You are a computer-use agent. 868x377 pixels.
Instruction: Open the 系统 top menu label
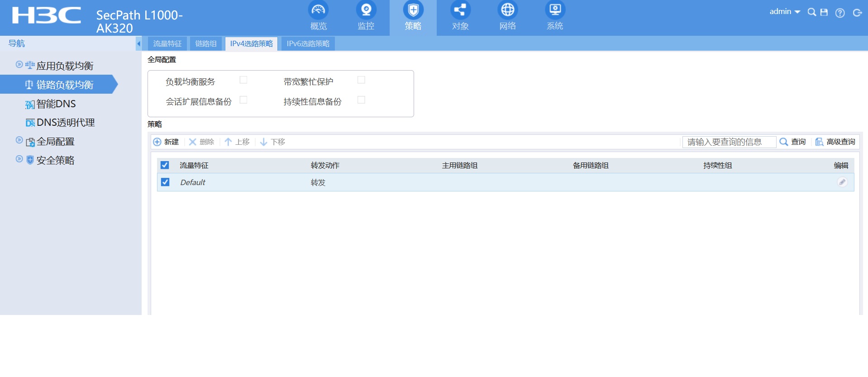(x=555, y=26)
